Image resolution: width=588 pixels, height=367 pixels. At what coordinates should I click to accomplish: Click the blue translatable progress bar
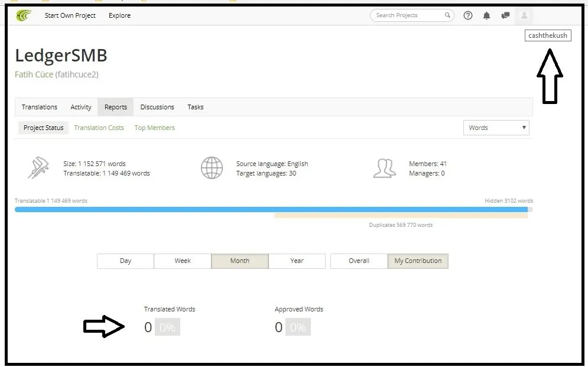(x=271, y=210)
